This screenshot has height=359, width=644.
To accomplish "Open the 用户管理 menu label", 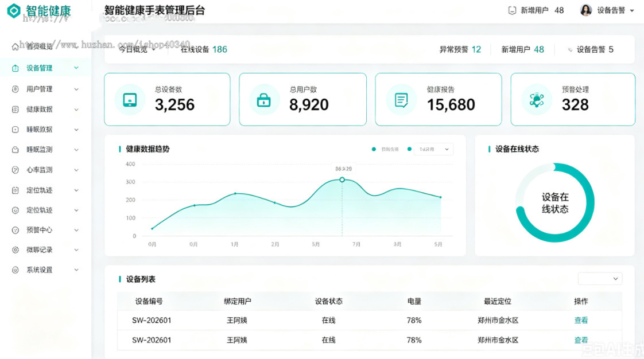I will tap(40, 89).
